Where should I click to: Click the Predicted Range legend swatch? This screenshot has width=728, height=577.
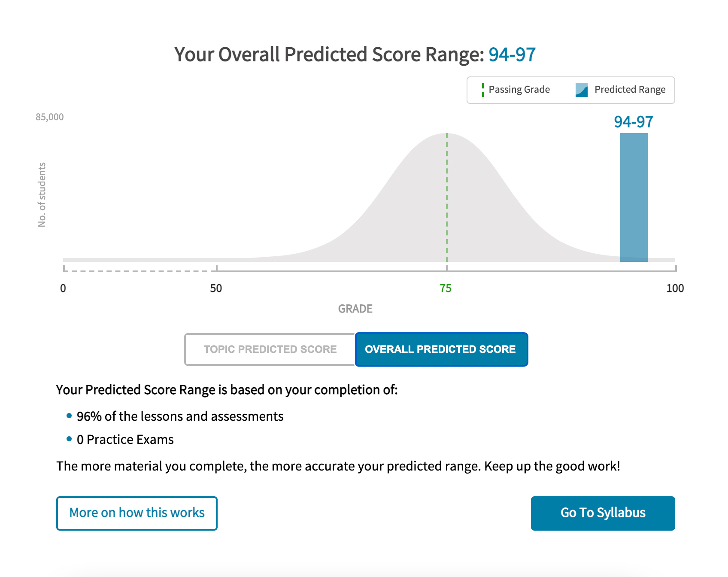coord(582,90)
